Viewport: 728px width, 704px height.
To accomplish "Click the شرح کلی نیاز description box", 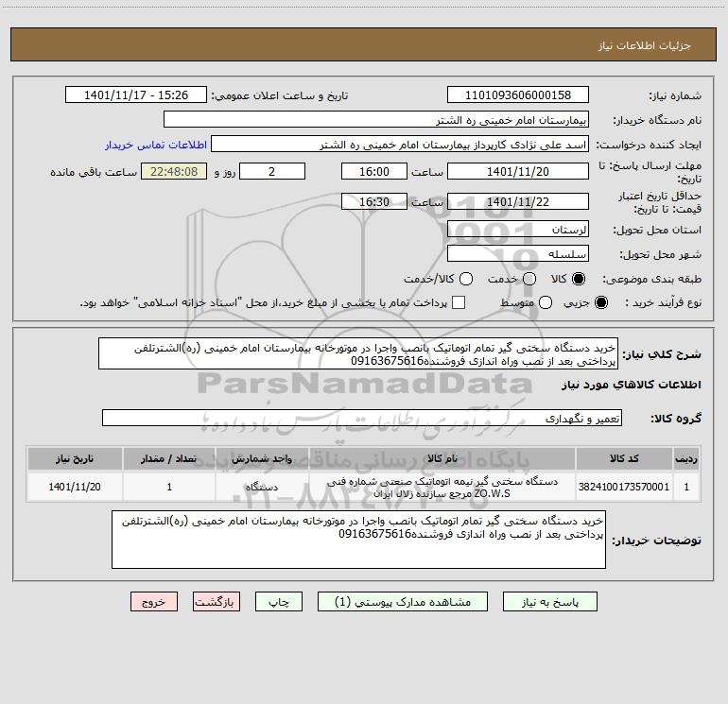I will (x=358, y=353).
